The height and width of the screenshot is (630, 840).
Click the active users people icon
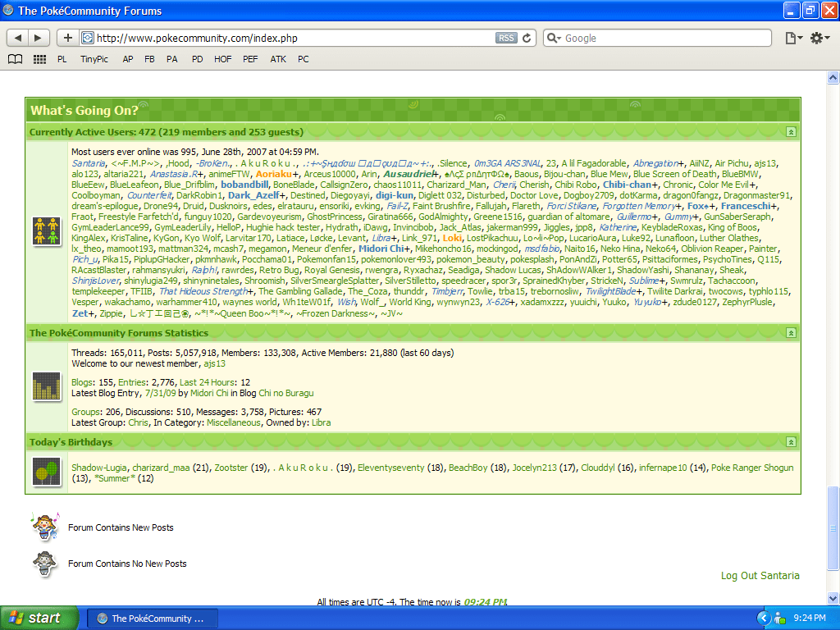coord(46,231)
